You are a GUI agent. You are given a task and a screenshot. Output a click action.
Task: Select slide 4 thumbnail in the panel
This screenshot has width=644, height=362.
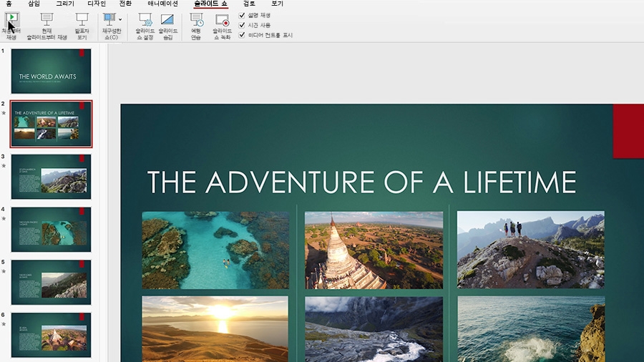(51, 230)
